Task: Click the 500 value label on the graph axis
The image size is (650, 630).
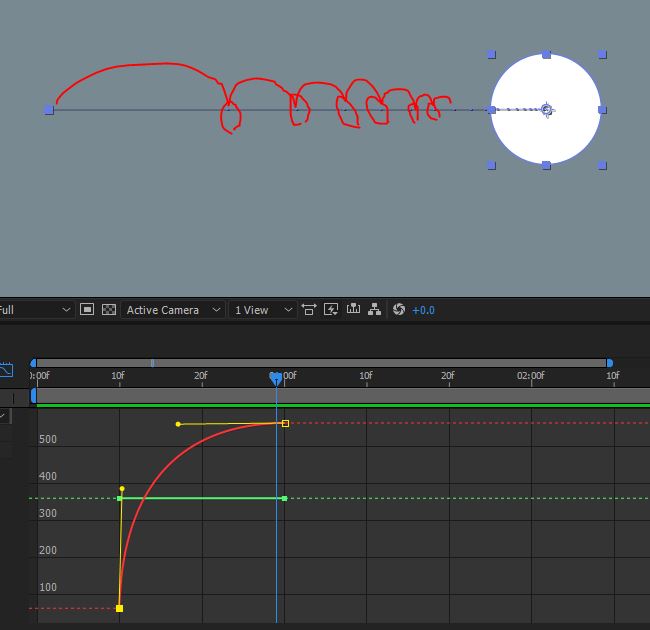Action: pyautogui.click(x=48, y=439)
